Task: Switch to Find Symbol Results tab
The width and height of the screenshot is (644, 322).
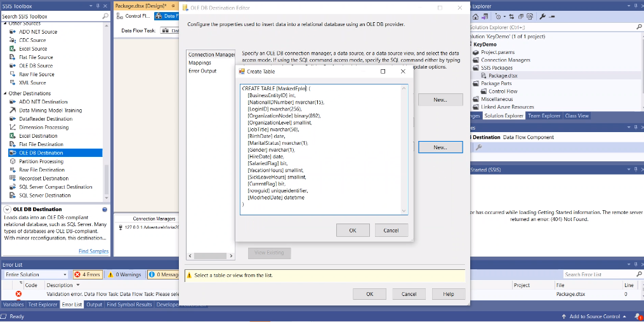Action: (x=130, y=305)
